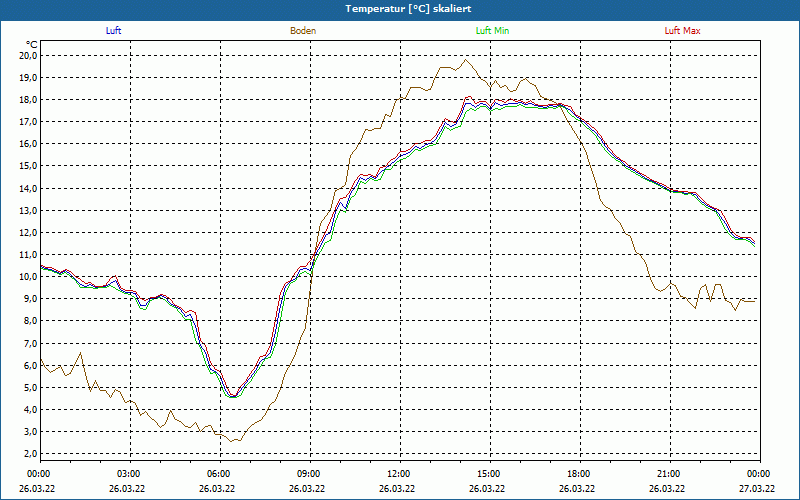Click the air temperature minimum near 06:30
Viewport: 800px width, 500px height.
click(x=233, y=395)
